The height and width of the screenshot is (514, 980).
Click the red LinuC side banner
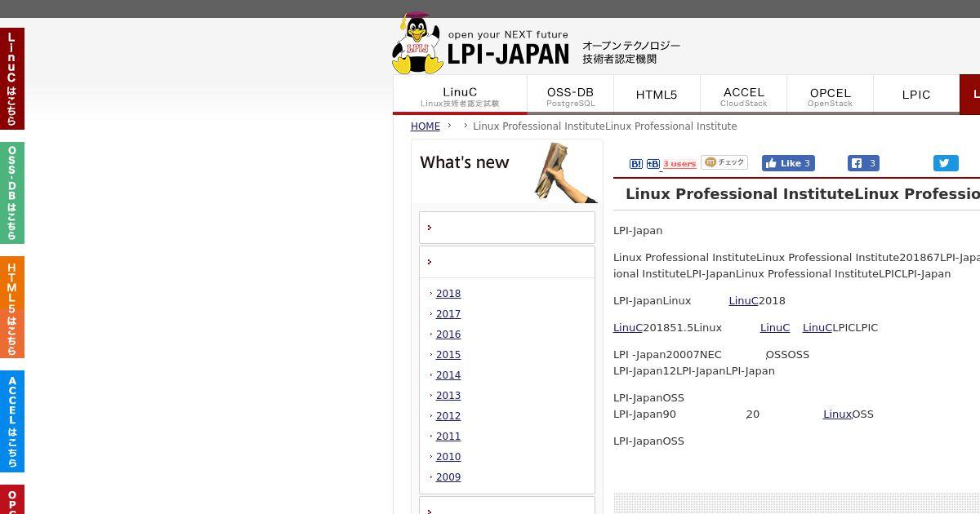pos(12,78)
